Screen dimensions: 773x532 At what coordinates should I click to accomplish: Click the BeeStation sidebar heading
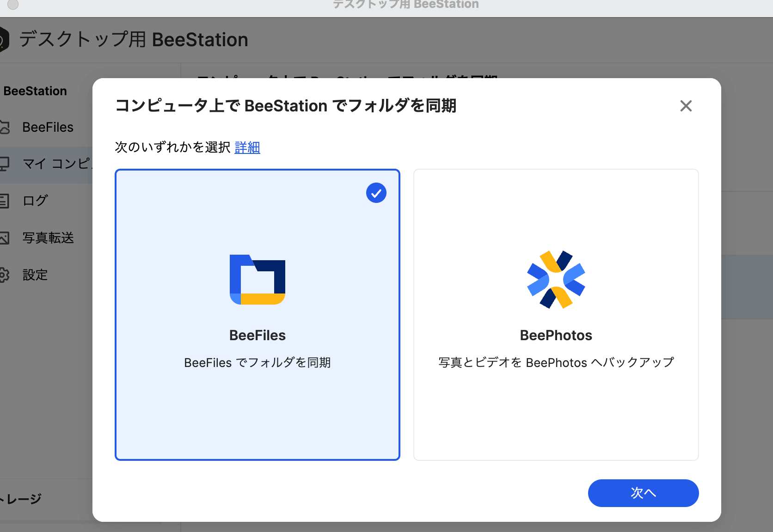coord(35,91)
